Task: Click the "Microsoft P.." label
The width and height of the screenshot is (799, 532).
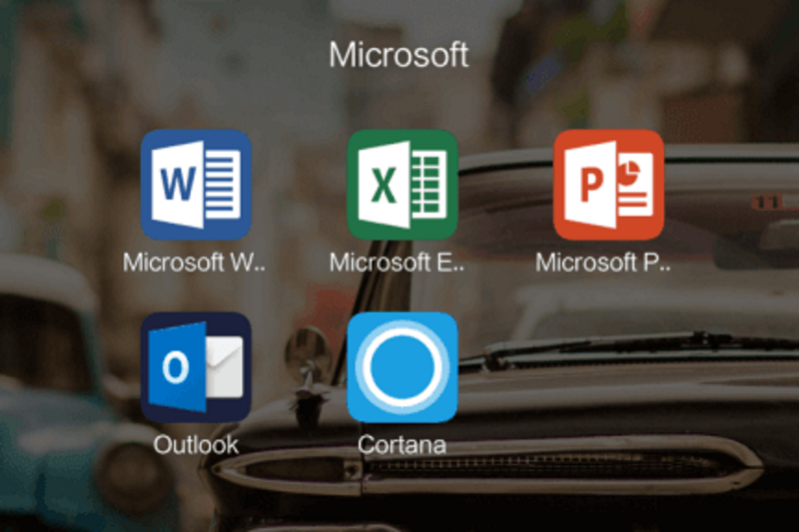Action: coord(603,263)
